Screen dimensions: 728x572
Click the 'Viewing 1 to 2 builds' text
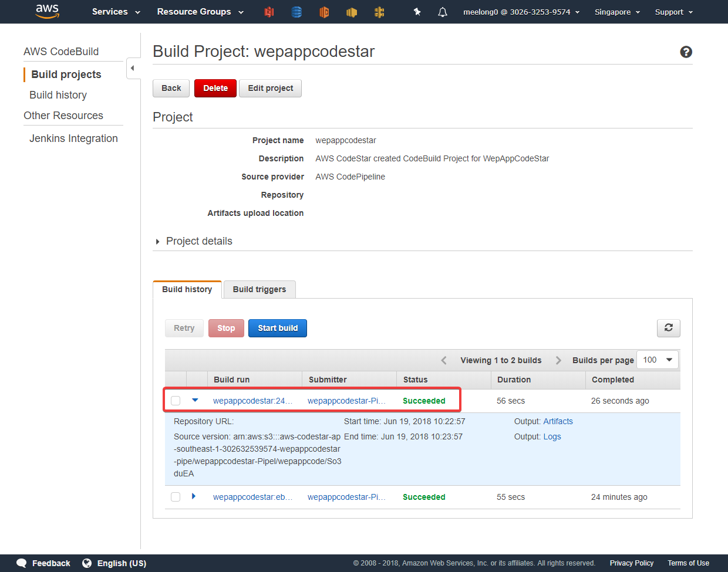click(x=501, y=360)
